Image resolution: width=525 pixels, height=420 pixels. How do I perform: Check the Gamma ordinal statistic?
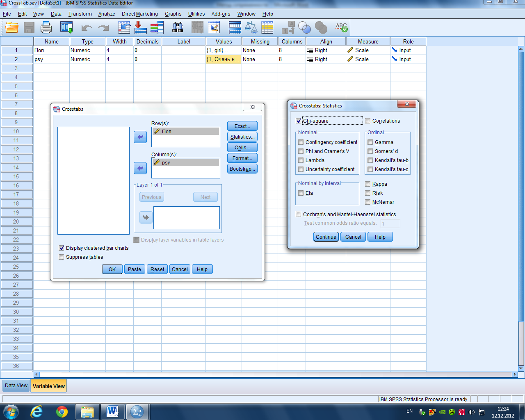pyautogui.click(x=370, y=142)
